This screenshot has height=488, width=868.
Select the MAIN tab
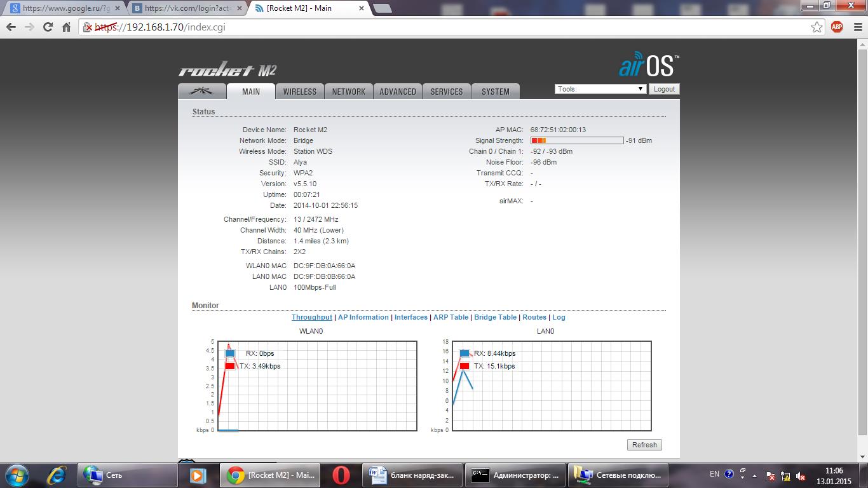coord(251,91)
